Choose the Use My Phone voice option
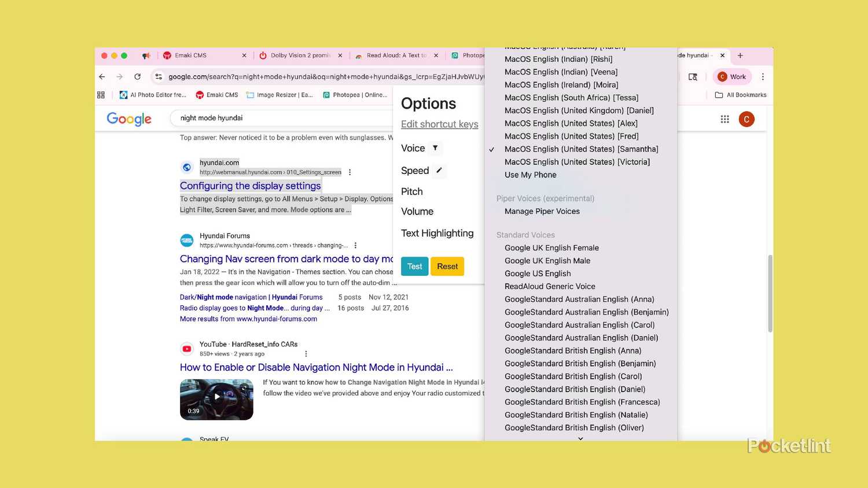Screen dimensions: 868x488 click(x=530, y=175)
